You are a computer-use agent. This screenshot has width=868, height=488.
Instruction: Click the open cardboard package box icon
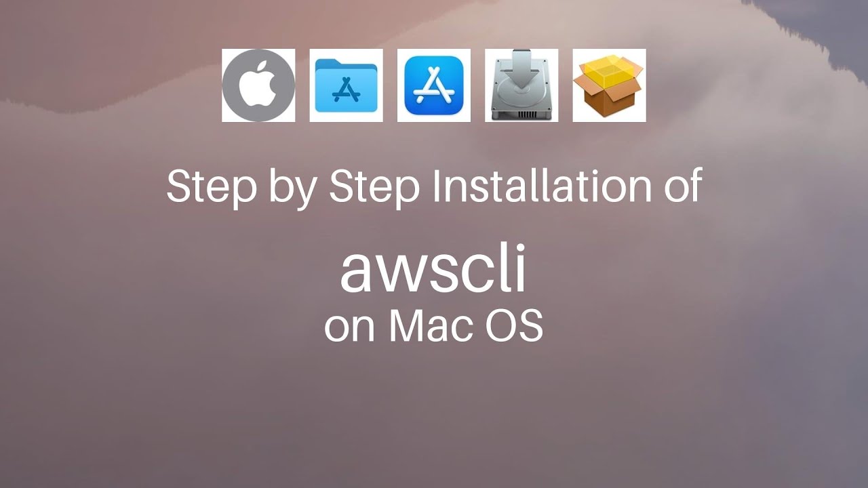609,85
